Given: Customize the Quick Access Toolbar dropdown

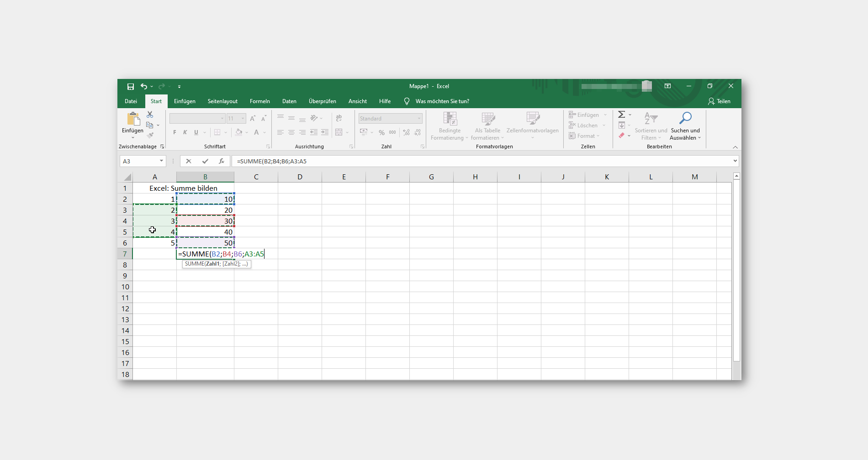Looking at the screenshot, I should coord(179,86).
